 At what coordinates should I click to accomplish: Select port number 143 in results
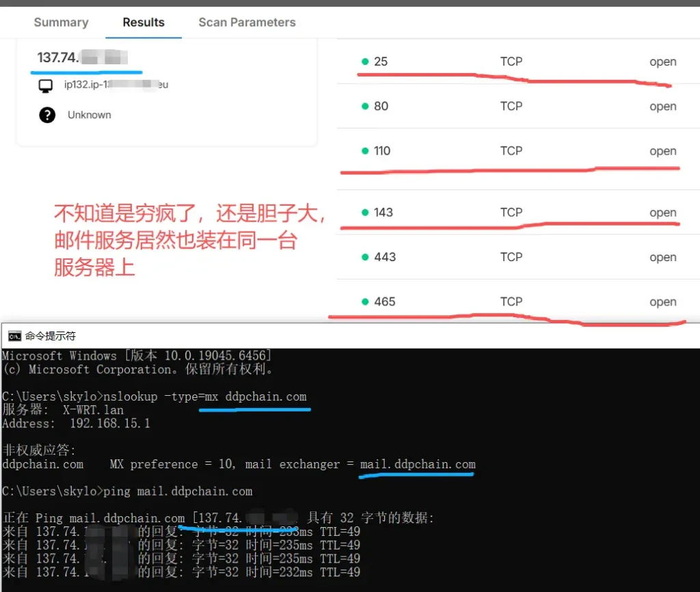[383, 213]
